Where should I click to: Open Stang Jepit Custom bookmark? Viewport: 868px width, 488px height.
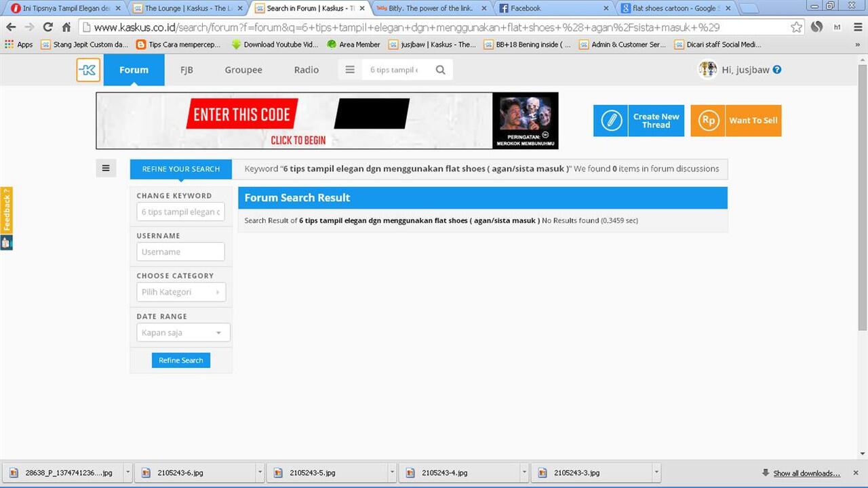pyautogui.click(x=85, y=45)
